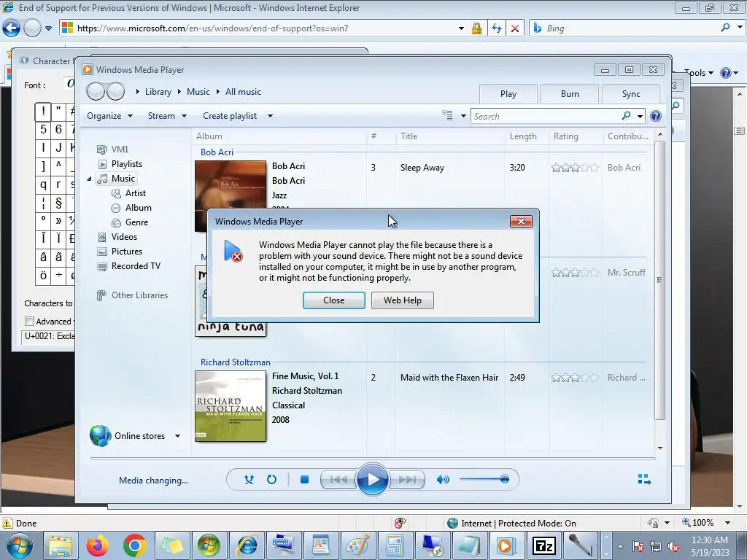Open the Windows Start menu
The height and width of the screenshot is (560, 747).
tap(19, 545)
